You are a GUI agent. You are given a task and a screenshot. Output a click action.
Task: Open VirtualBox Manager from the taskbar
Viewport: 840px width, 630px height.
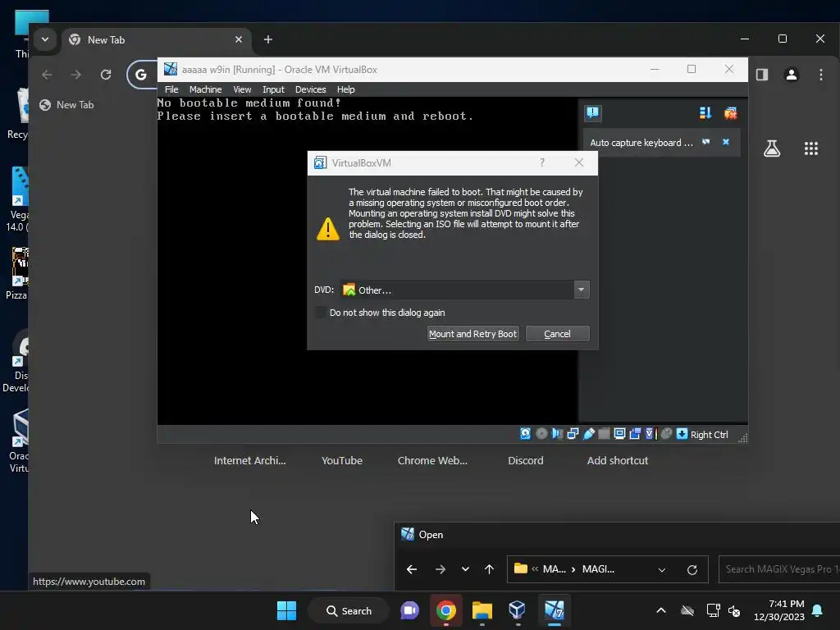517,610
